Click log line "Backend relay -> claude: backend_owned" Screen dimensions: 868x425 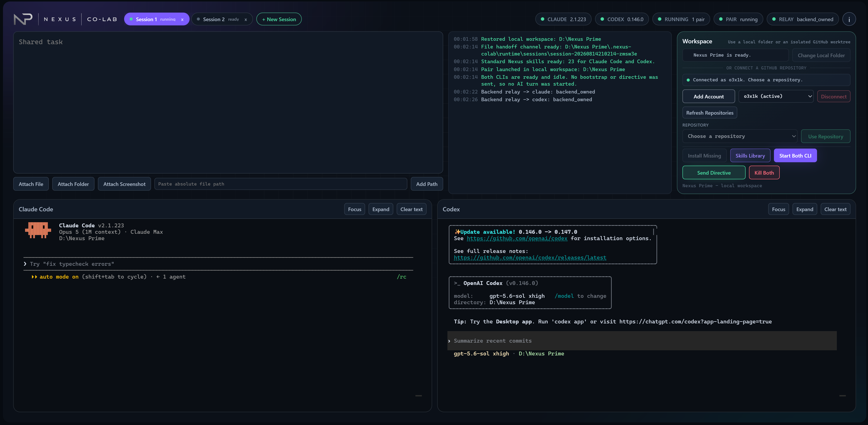point(538,92)
